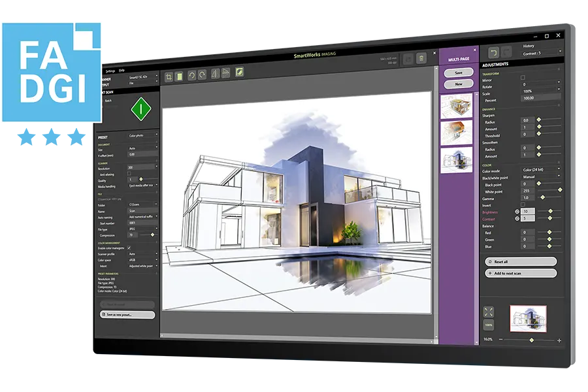Open the Color space dropdown showing sRGB
Viewport: 588px width, 392px height.
143,259
